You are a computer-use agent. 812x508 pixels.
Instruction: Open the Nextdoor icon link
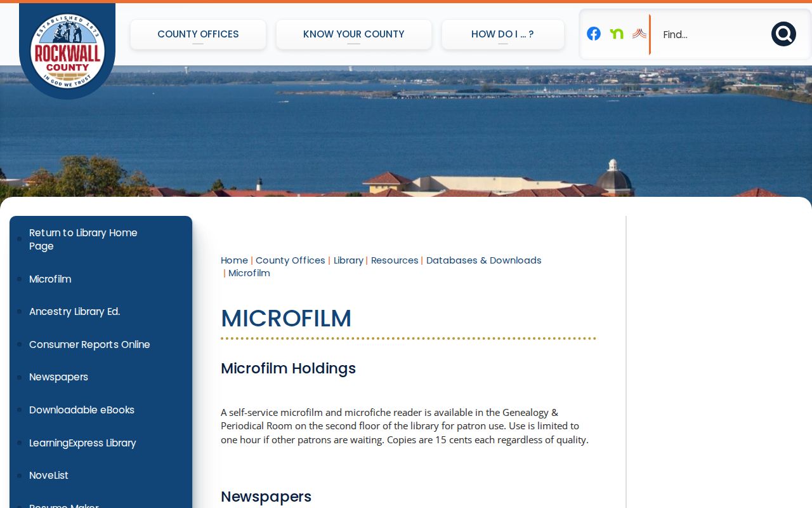[617, 34]
